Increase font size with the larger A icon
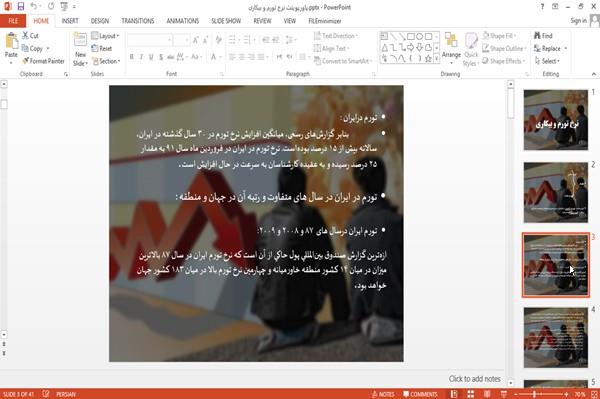Image resolution: width=600 pixels, height=399 pixels. point(196,40)
